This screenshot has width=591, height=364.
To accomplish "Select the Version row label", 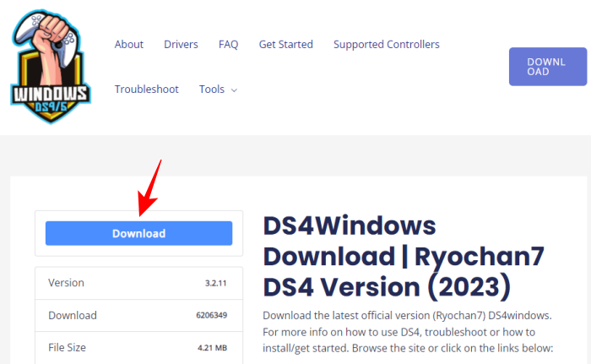I will pos(67,283).
